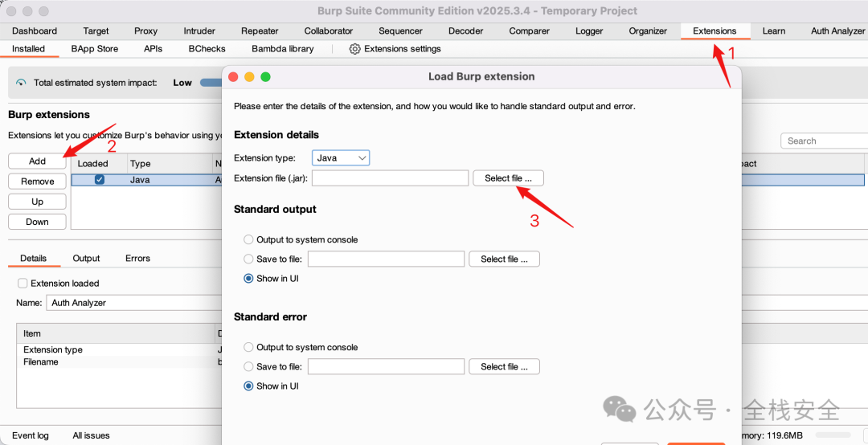The height and width of the screenshot is (445, 868).
Task: Click the Item column header
Action: 115,334
